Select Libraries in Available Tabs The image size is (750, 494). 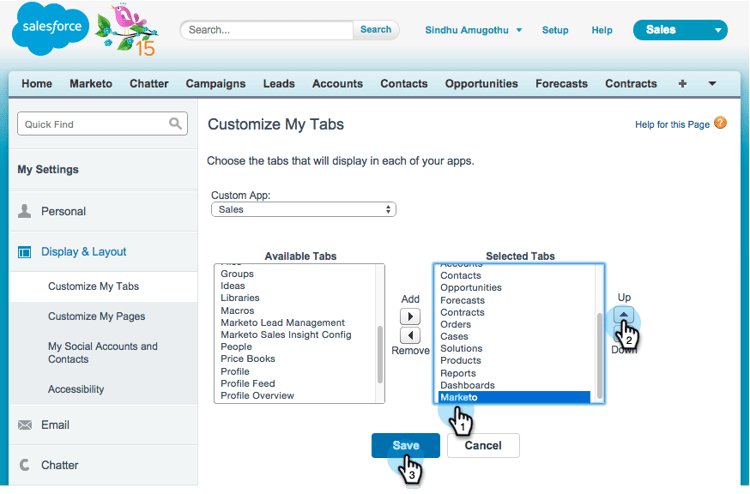pyautogui.click(x=240, y=297)
